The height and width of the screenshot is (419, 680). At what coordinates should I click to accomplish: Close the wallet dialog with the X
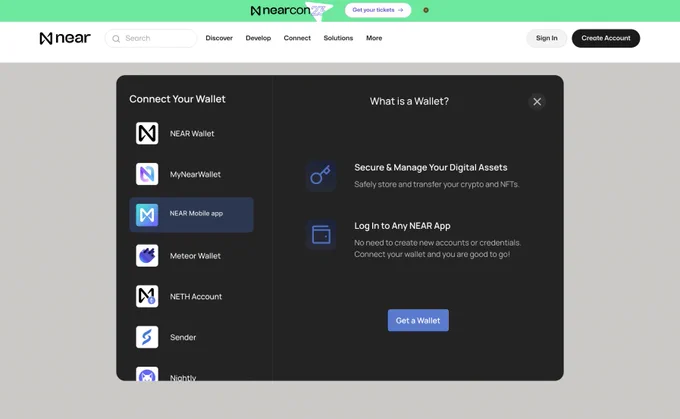tap(537, 101)
